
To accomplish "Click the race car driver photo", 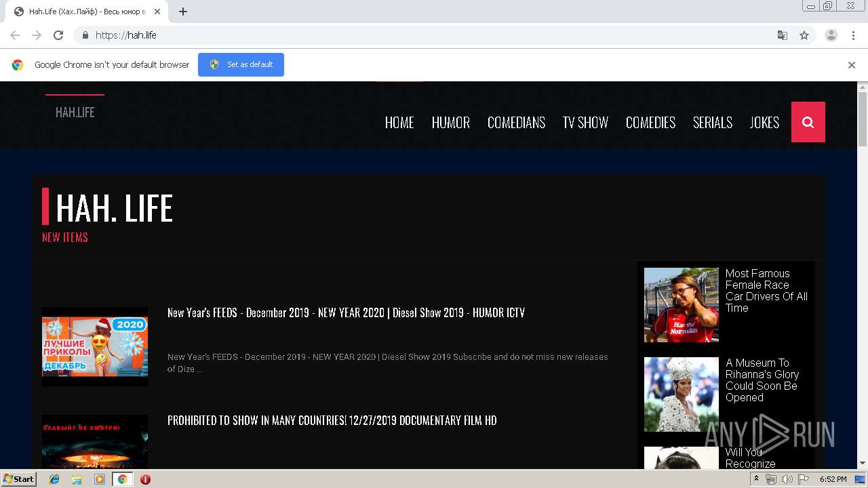I will (681, 305).
